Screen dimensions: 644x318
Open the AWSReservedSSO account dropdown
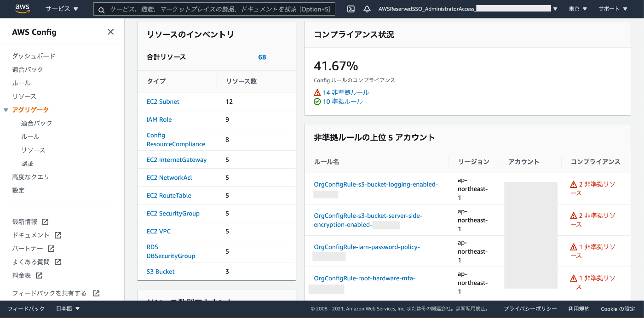point(468,9)
